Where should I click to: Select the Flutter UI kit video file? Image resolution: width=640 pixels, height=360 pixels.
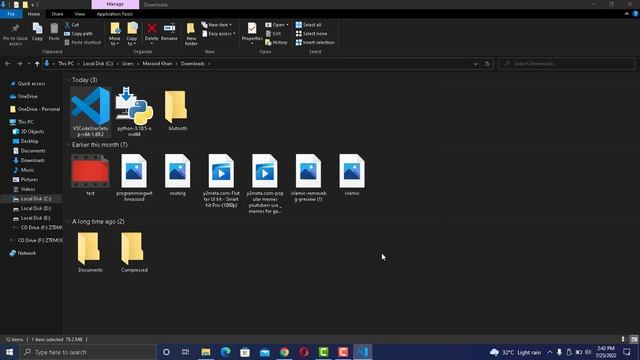[221, 181]
